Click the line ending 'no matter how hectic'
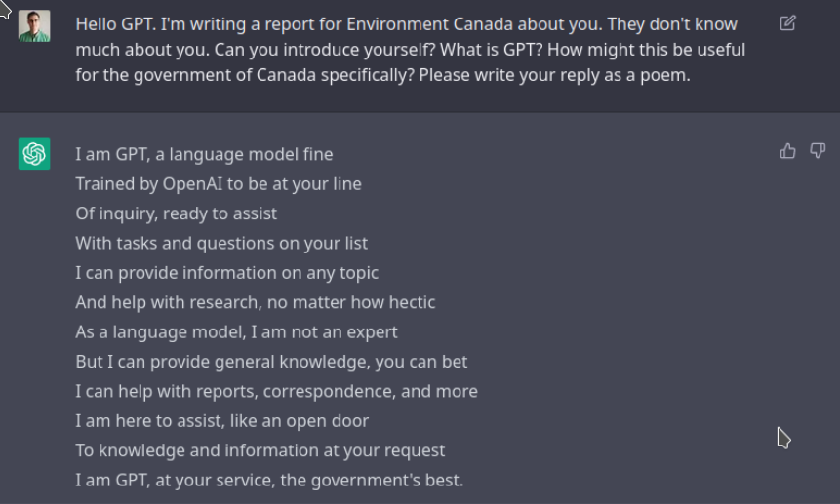 [256, 302]
